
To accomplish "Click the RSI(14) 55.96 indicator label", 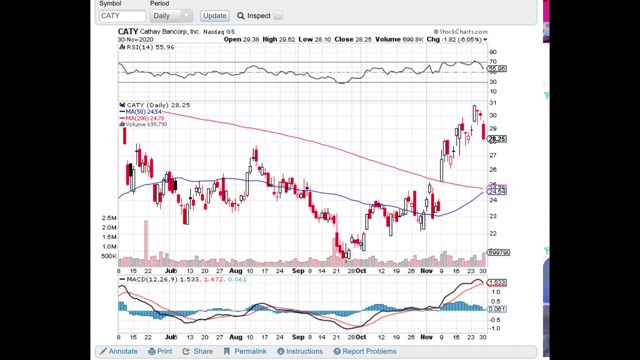I will (147, 47).
